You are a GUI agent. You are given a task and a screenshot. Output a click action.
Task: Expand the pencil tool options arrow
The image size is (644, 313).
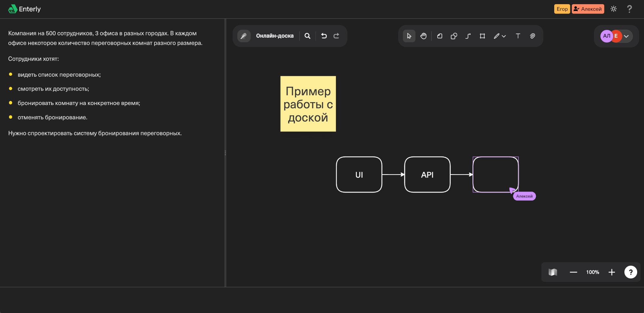(x=504, y=36)
